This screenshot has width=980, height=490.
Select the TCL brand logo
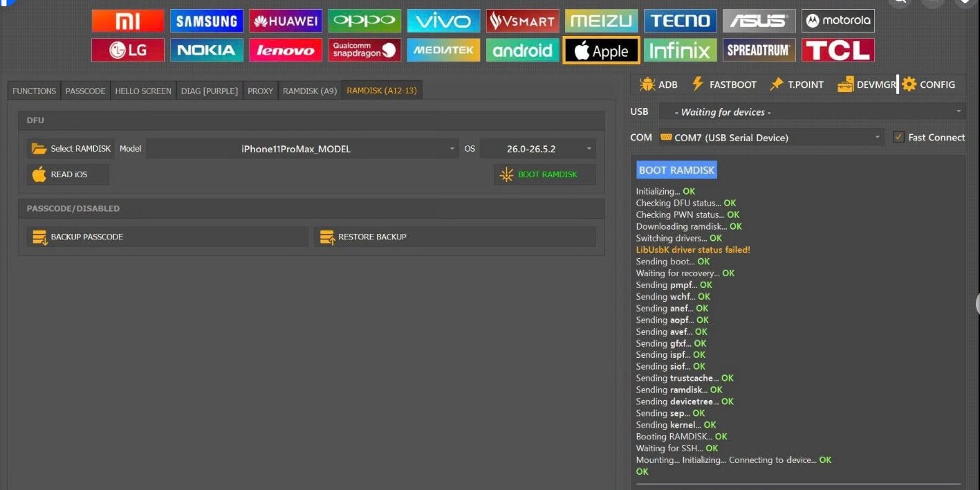coord(838,50)
